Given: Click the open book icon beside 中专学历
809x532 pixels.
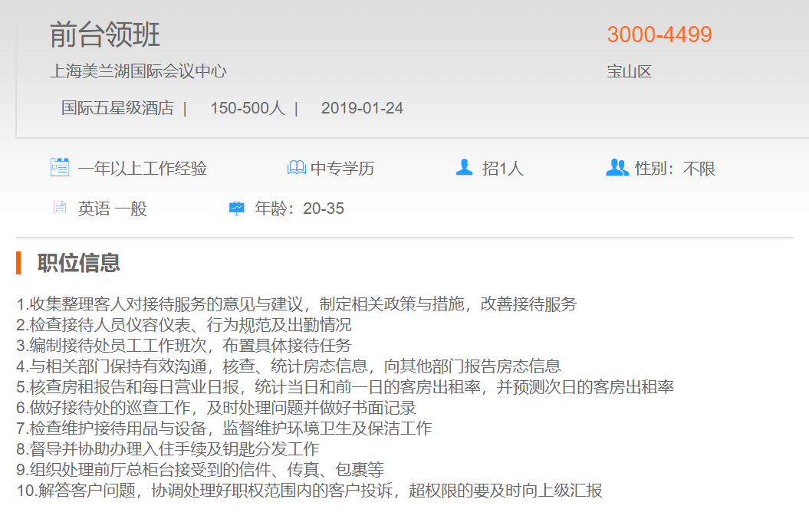Looking at the screenshot, I should [296, 168].
